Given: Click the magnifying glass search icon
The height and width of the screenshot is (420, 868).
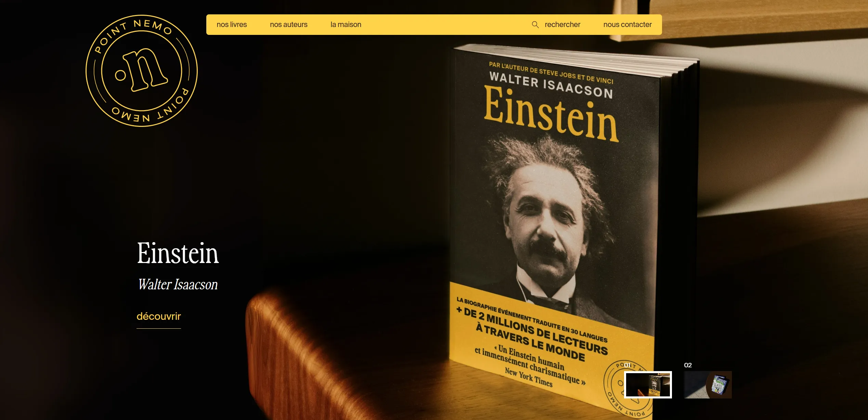Looking at the screenshot, I should 535,25.
